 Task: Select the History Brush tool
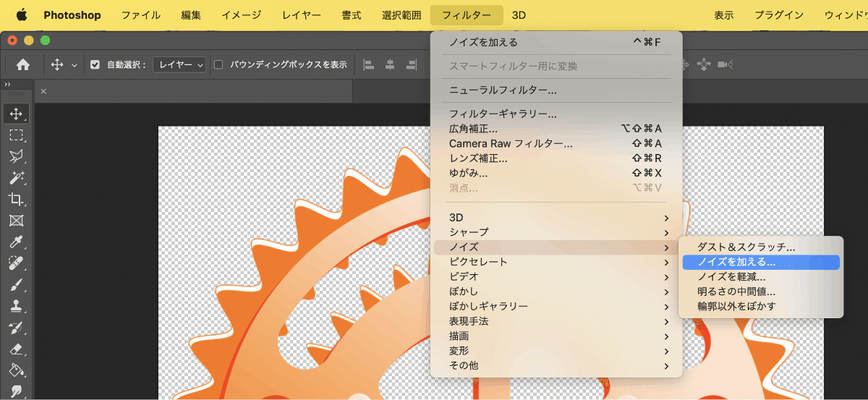(16, 328)
